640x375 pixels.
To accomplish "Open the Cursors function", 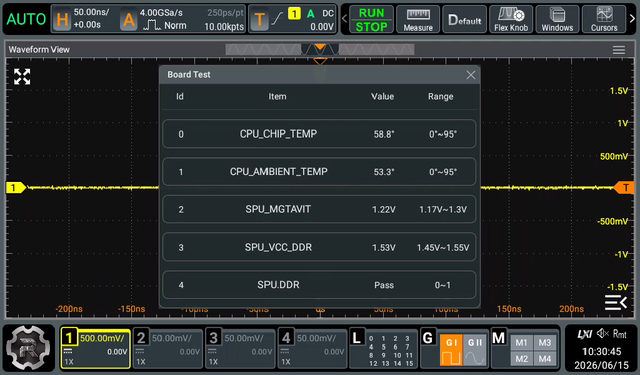I will pyautogui.click(x=604, y=19).
